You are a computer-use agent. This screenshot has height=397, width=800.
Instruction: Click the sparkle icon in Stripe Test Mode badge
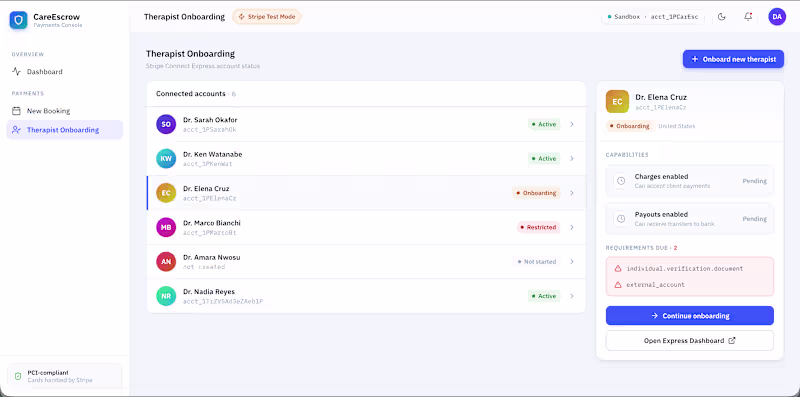click(x=241, y=17)
